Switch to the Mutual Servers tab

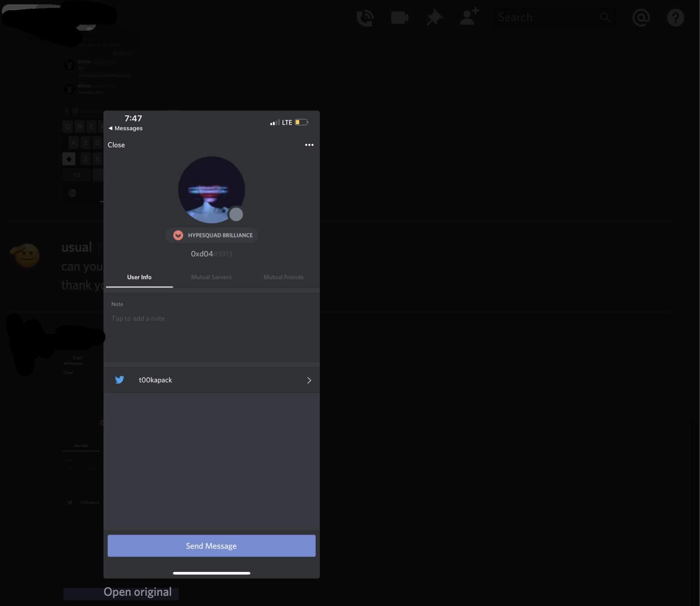[211, 277]
